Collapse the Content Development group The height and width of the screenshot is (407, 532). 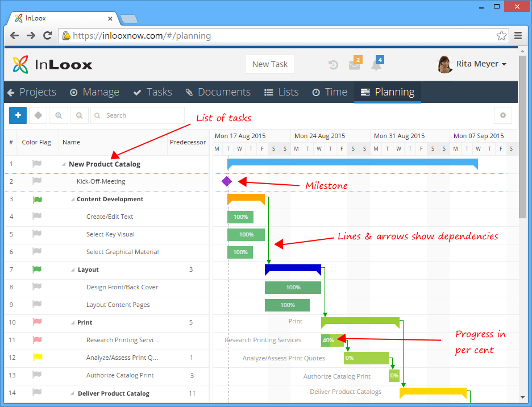(x=73, y=200)
